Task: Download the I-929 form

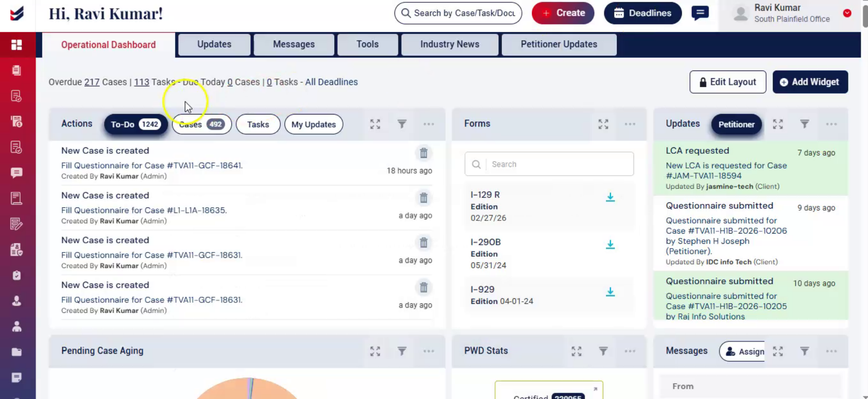Action: coord(610,292)
